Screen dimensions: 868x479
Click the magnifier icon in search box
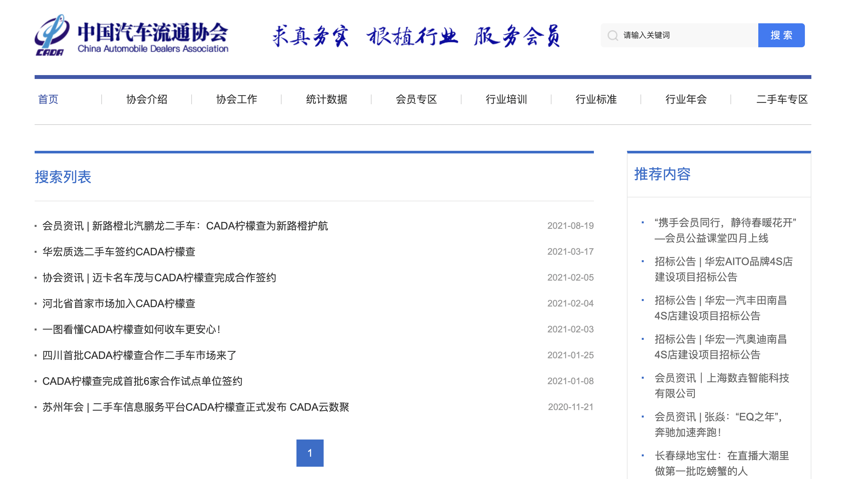[613, 35]
